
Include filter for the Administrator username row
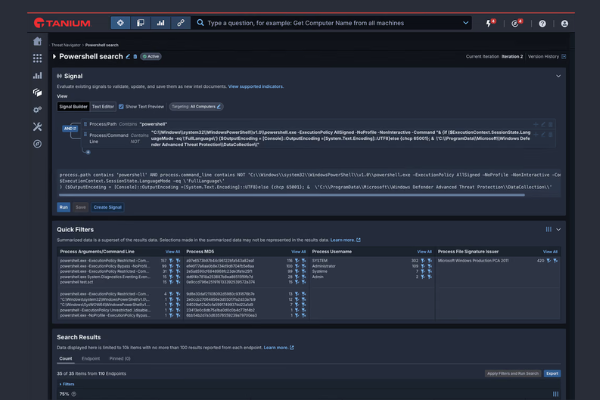coord(422,266)
